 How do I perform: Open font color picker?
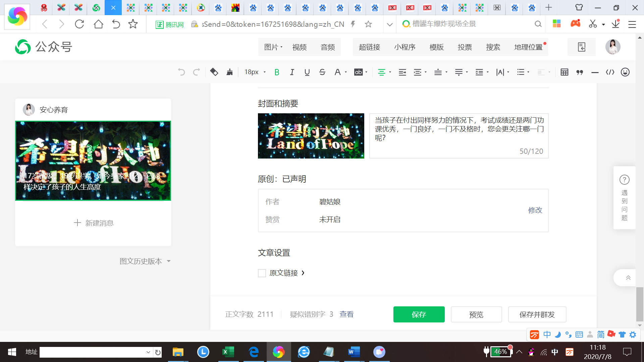338,72
